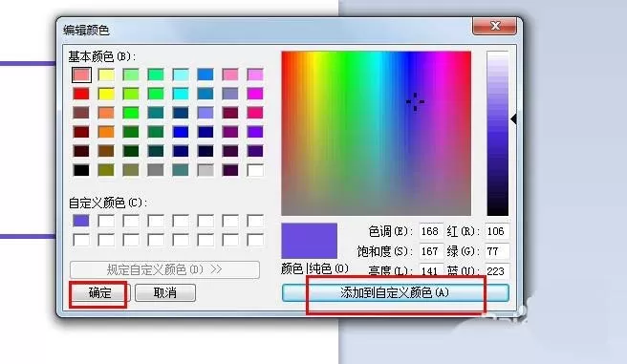Viewport: 627px width, 364px height.
Task: Click the luminance slider arrow marker
Action: [x=514, y=118]
